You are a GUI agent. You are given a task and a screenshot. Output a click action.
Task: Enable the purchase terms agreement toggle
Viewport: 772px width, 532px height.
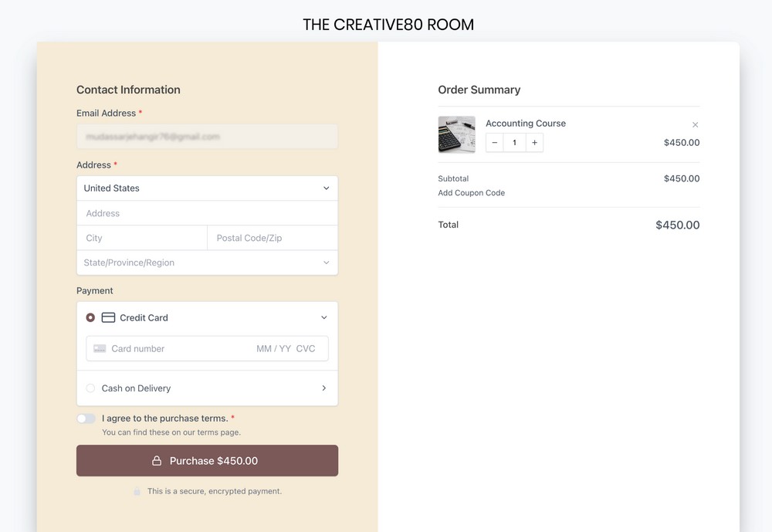coord(86,418)
